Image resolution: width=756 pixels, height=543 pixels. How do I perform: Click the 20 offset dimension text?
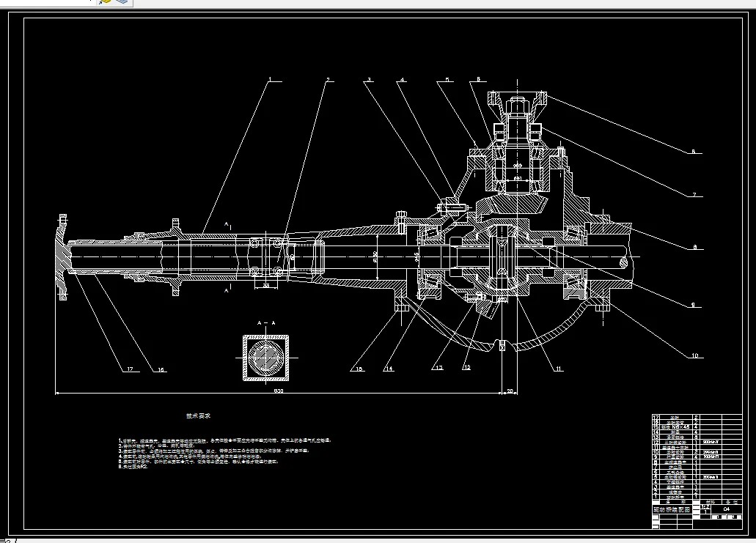pos(510,391)
